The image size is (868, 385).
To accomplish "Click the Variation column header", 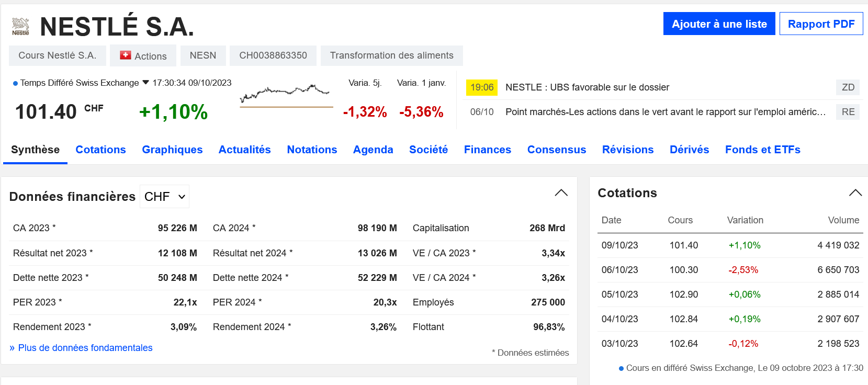I will click(x=745, y=220).
